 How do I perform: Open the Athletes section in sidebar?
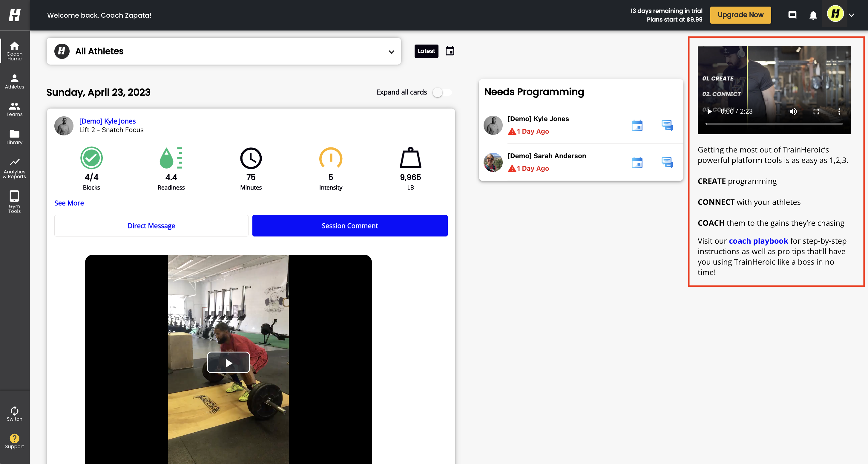tap(15, 82)
